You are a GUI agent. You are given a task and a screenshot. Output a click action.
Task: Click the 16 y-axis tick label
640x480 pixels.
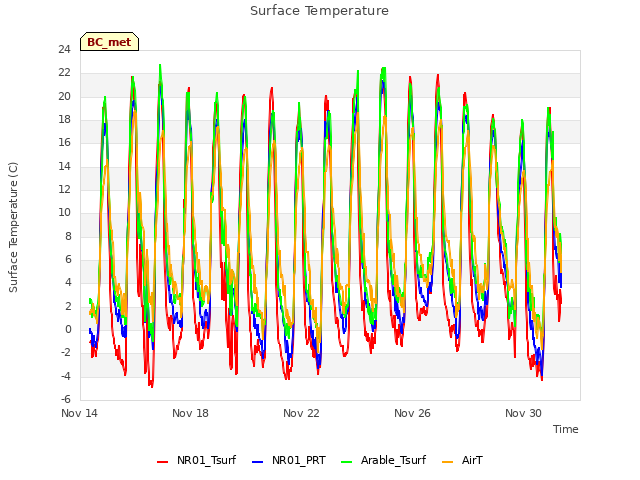[64, 142]
